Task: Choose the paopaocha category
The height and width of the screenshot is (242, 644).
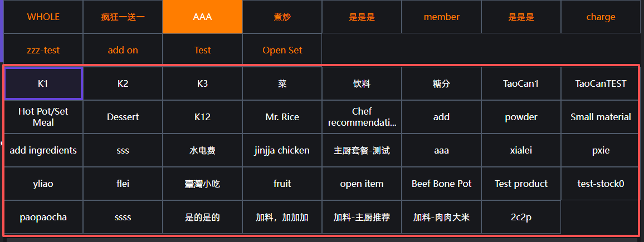Action: click(x=43, y=217)
